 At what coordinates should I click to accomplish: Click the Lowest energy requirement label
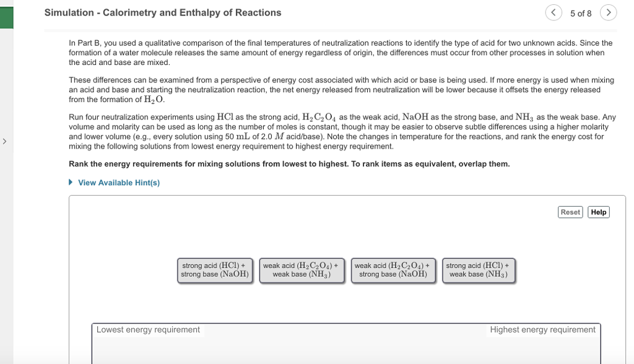pos(148,330)
